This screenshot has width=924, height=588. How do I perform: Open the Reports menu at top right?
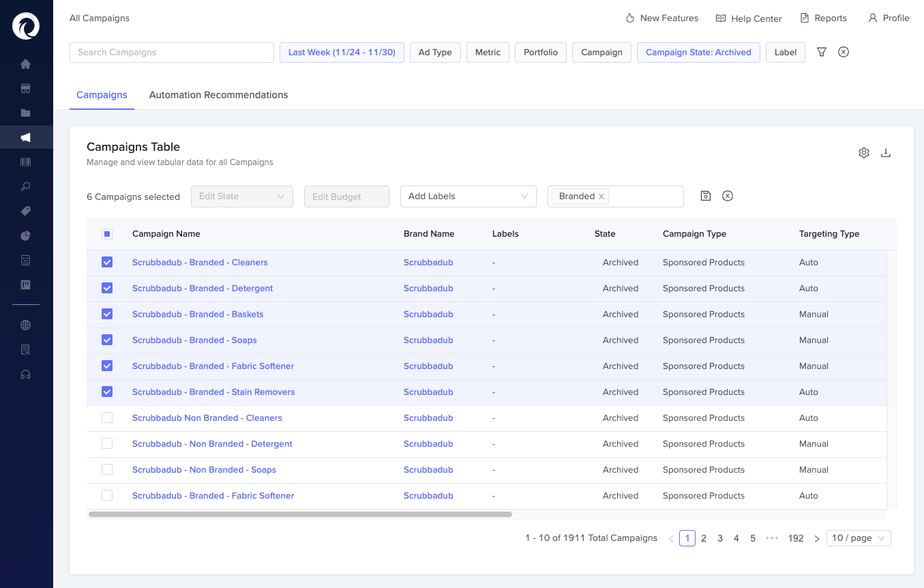pyautogui.click(x=823, y=18)
